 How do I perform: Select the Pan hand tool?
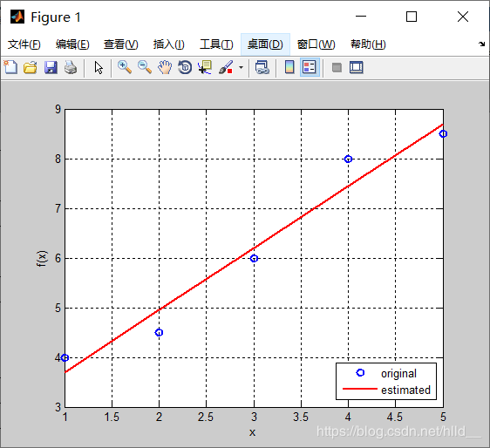click(x=165, y=67)
